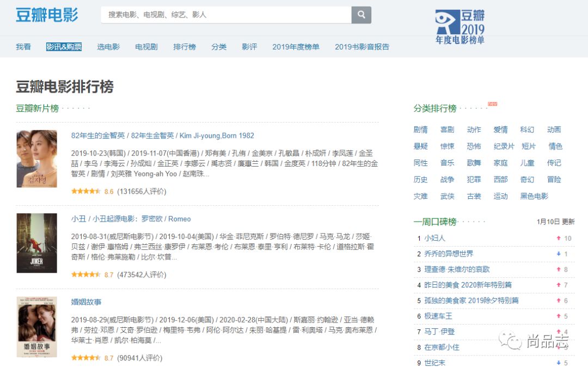Open 极速车王 in weekly ranking
Viewport: 588px width, 367px height.
[438, 316]
